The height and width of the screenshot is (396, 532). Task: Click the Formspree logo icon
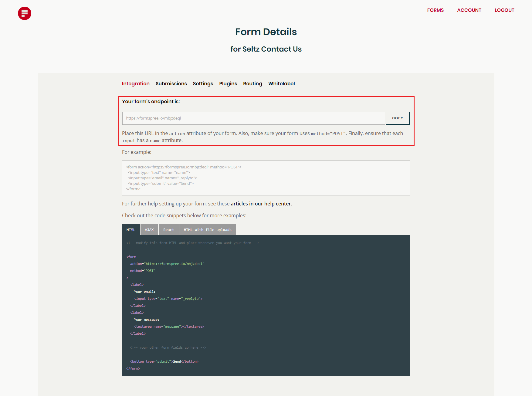(24, 13)
